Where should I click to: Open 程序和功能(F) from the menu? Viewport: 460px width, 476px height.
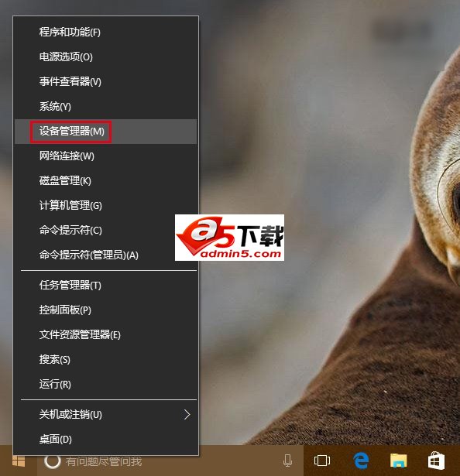click(x=106, y=33)
